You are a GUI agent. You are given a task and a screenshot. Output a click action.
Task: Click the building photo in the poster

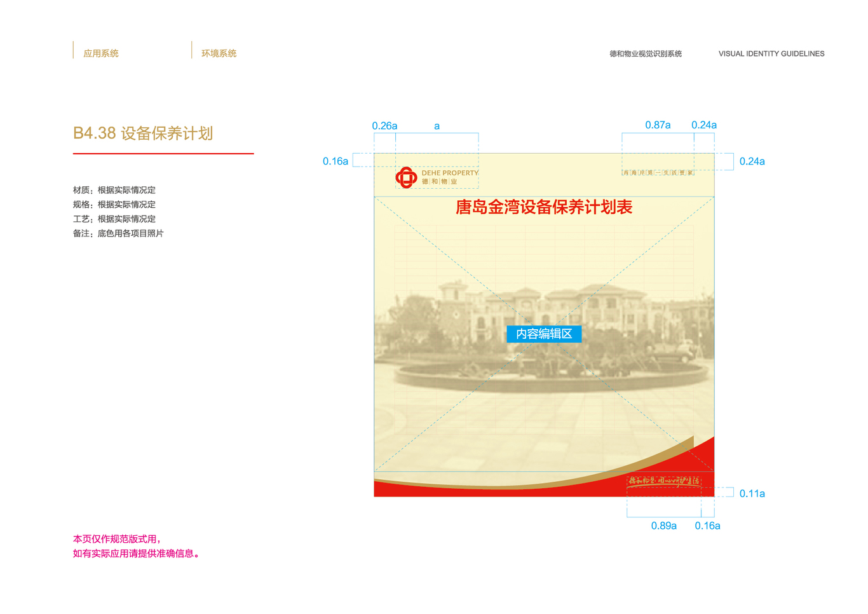coord(544,334)
